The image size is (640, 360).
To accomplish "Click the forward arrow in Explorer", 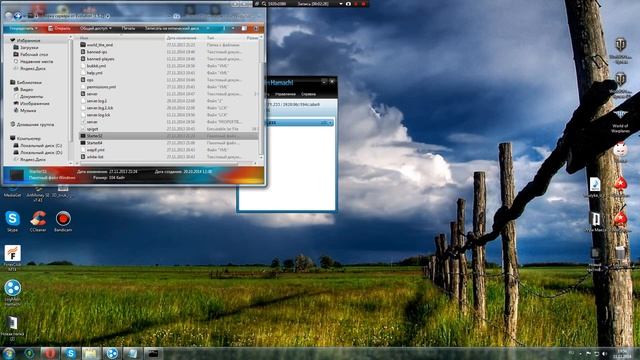I will [x=18, y=16].
